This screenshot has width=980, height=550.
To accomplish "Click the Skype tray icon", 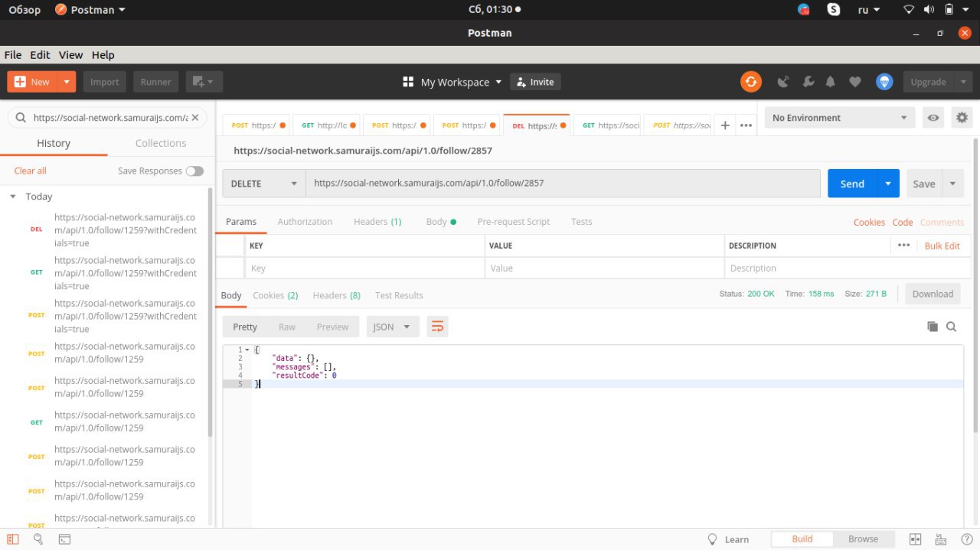I will [834, 10].
